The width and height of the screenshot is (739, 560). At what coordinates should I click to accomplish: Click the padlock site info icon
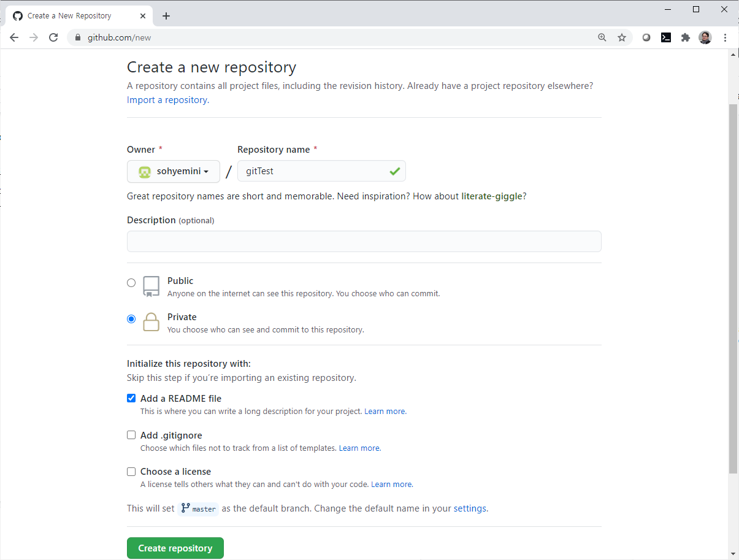pos(78,37)
